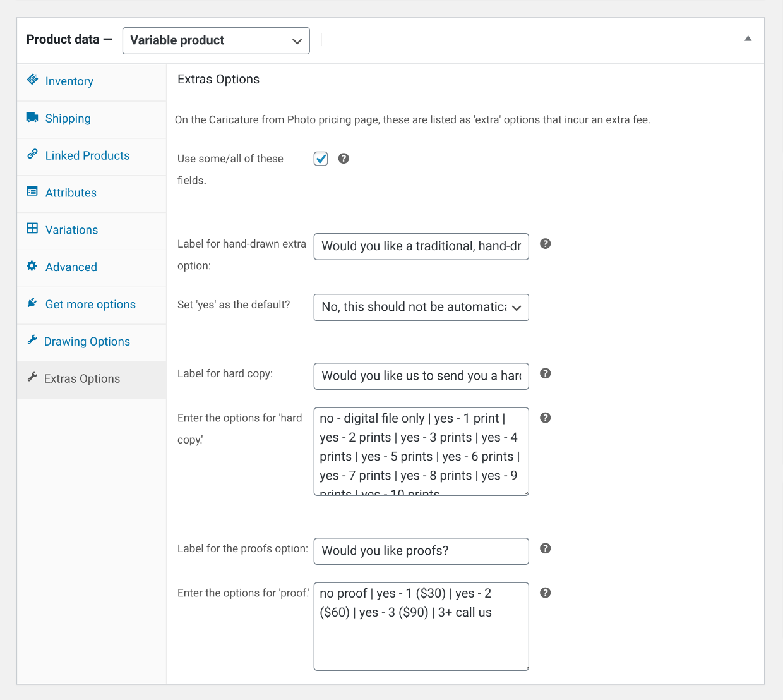This screenshot has height=700, width=783.
Task: Click into the hard copy options textarea
Action: [x=421, y=451]
